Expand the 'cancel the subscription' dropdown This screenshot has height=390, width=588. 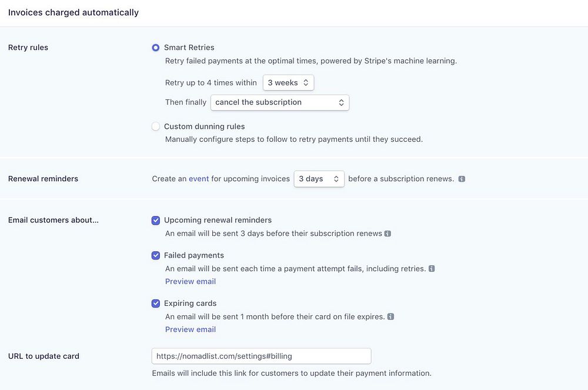click(x=280, y=102)
